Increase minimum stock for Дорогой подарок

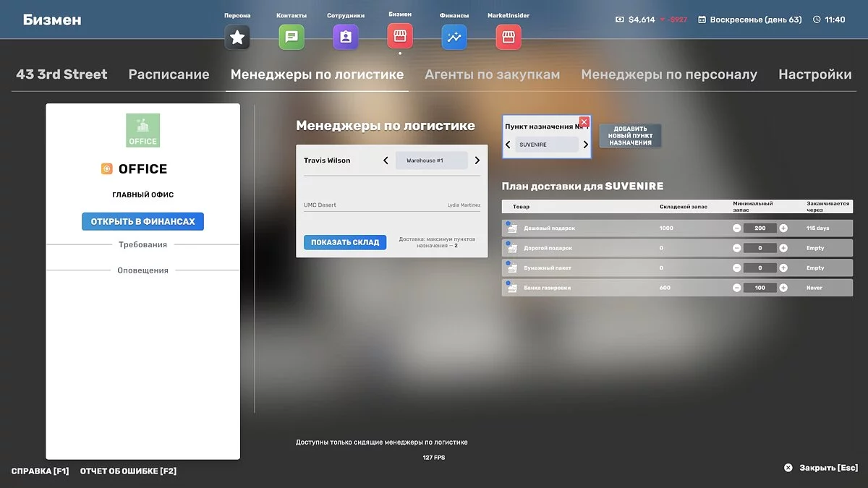pos(783,248)
